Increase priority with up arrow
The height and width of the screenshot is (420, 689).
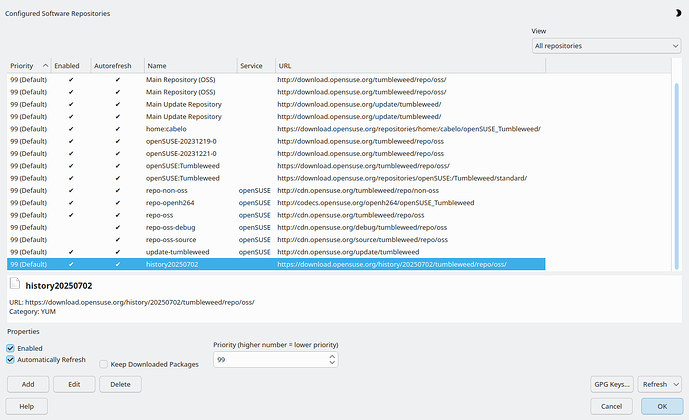(x=332, y=356)
